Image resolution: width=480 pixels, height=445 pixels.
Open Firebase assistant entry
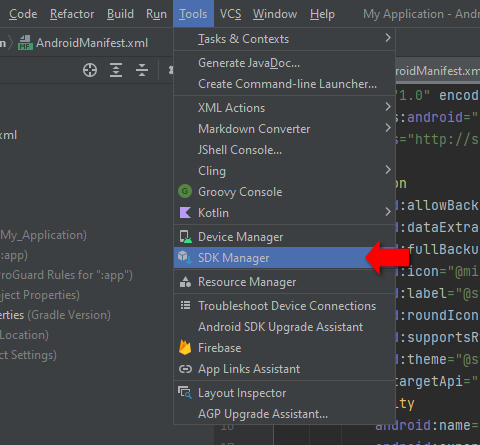284,348
